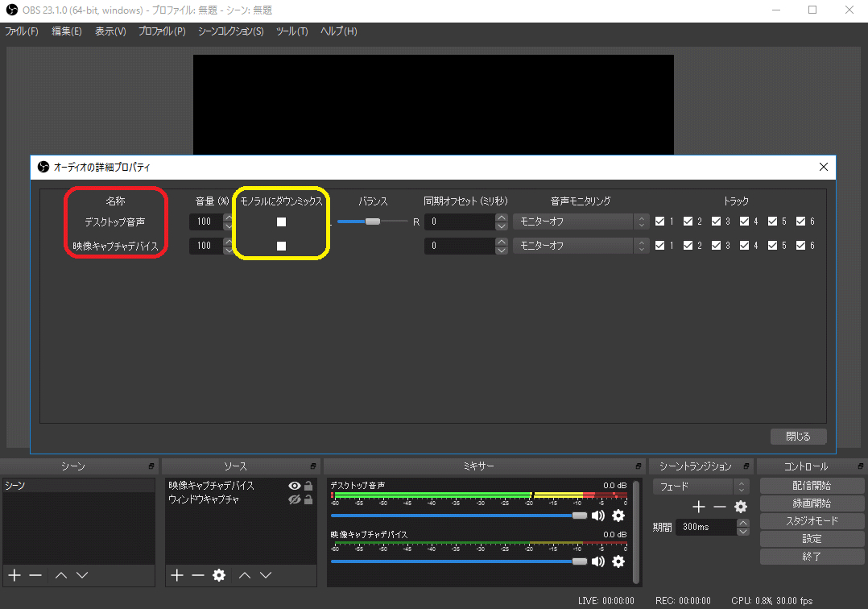Open the シーンコレクション(S) menu
Image resolution: width=868 pixels, height=609 pixels.
pos(230,31)
